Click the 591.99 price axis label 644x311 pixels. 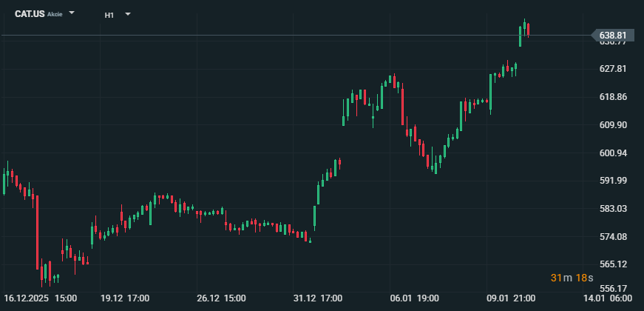click(612, 181)
